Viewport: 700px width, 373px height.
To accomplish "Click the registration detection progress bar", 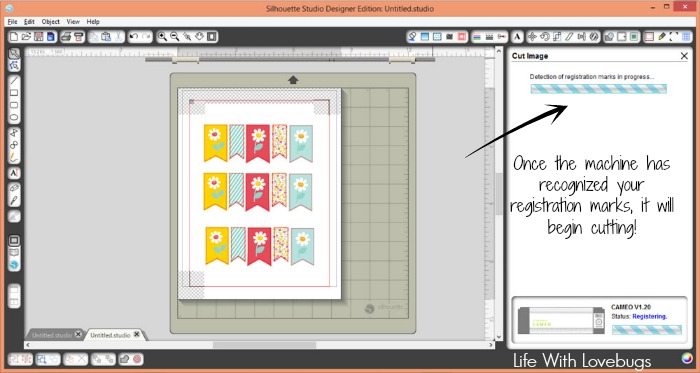I will tap(598, 89).
